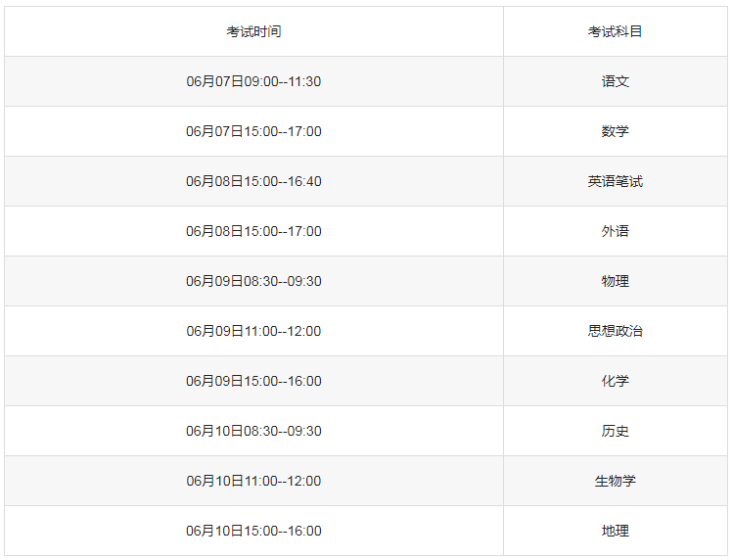Click the 思想政治 subject cell
The image size is (732, 560).
615,331
